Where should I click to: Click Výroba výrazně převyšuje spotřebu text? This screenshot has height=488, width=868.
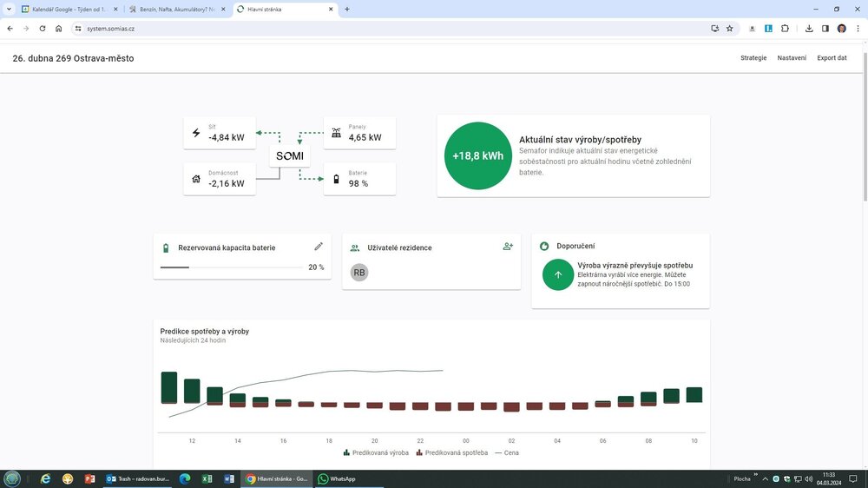[x=635, y=266]
